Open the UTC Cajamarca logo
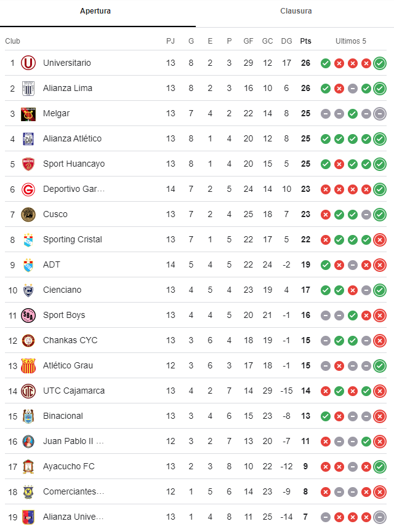 click(28, 391)
